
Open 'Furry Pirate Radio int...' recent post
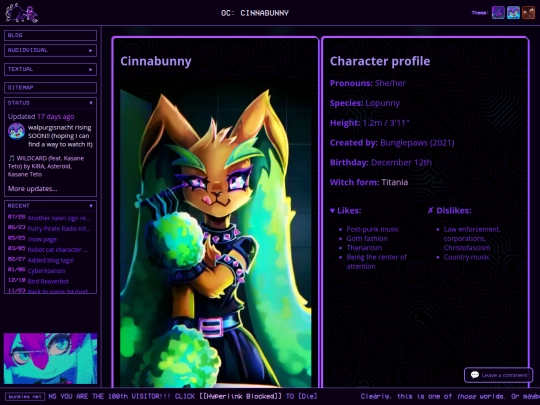(59, 229)
